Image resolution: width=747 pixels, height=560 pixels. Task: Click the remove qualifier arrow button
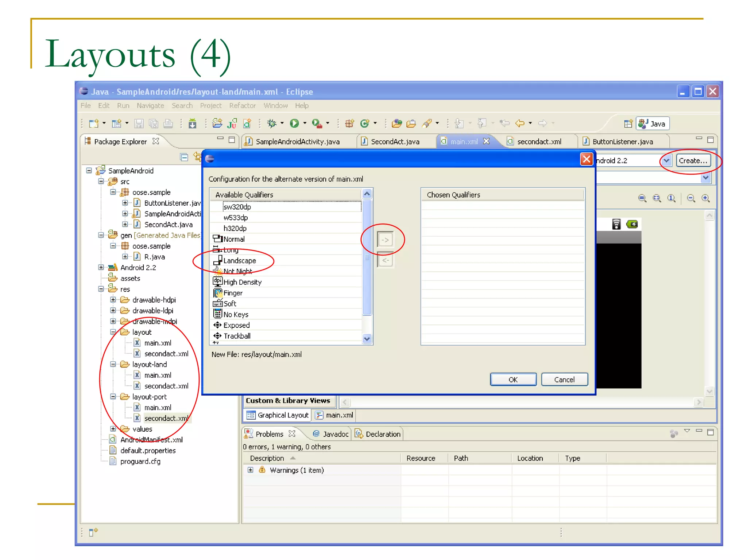[x=385, y=260]
